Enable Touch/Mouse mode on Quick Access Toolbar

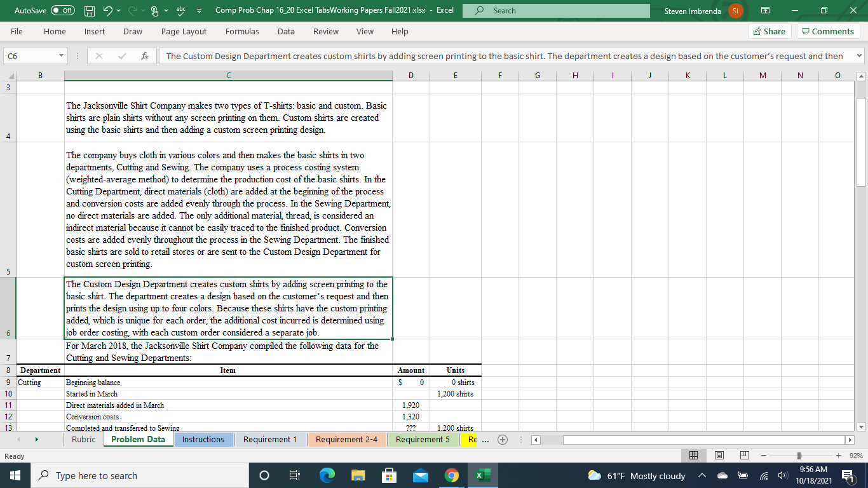pos(155,10)
